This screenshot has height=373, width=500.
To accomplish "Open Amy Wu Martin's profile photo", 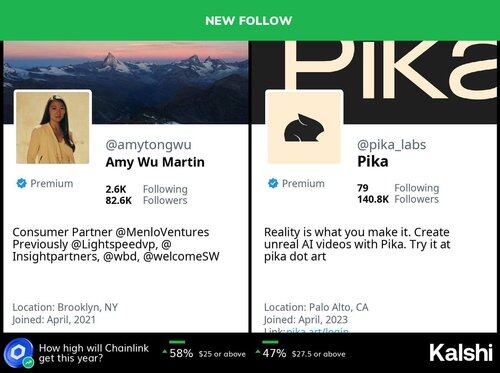I will [x=53, y=128].
